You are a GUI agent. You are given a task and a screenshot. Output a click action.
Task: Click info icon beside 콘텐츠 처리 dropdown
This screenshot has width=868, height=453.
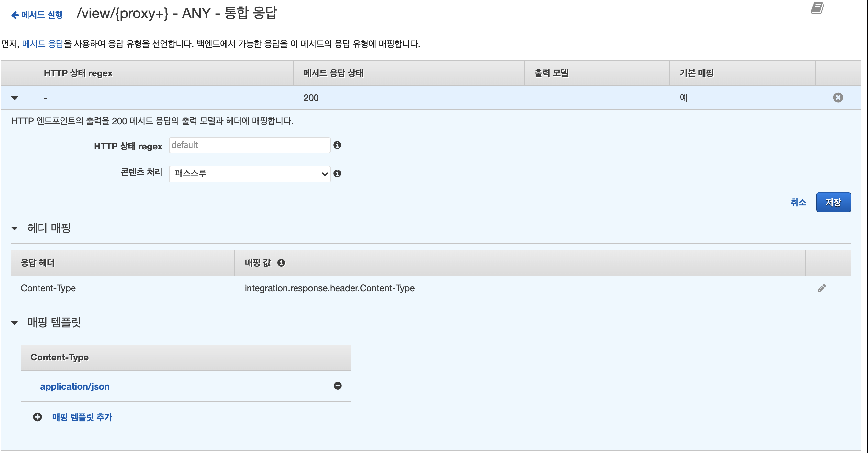point(337,174)
